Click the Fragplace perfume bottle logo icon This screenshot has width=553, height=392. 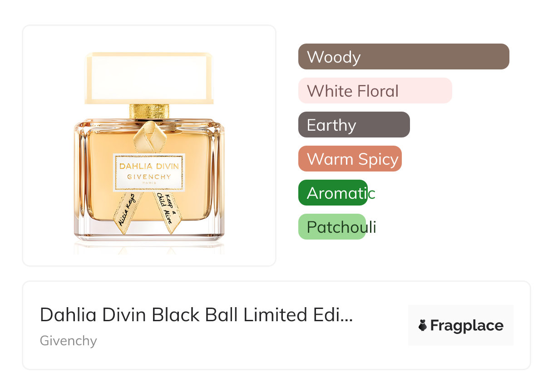[x=423, y=325]
